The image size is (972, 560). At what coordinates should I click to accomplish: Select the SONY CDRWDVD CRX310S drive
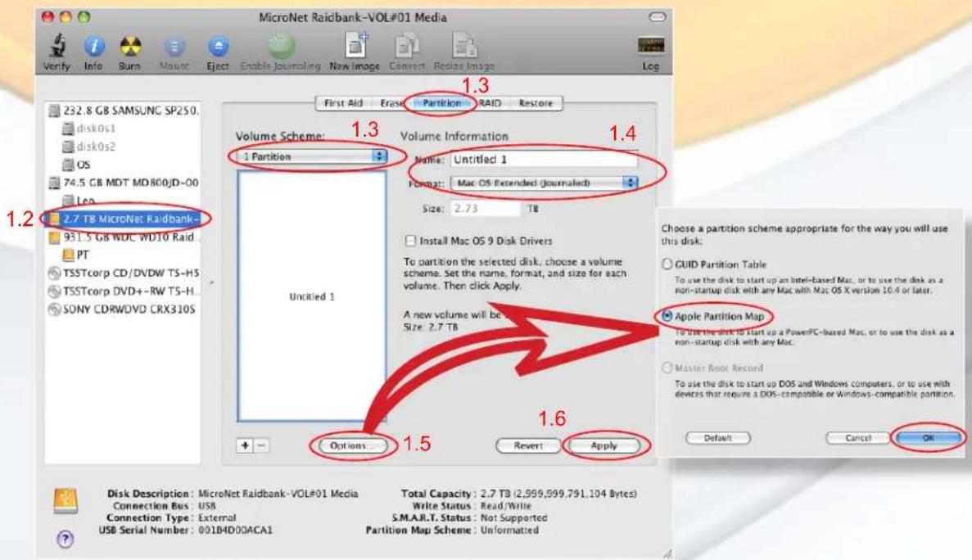click(122, 309)
